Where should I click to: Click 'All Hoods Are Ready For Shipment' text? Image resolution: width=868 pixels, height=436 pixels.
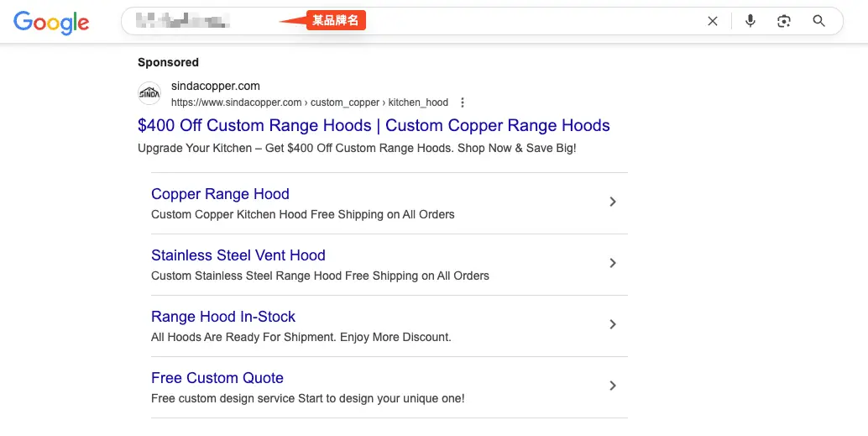301,338
